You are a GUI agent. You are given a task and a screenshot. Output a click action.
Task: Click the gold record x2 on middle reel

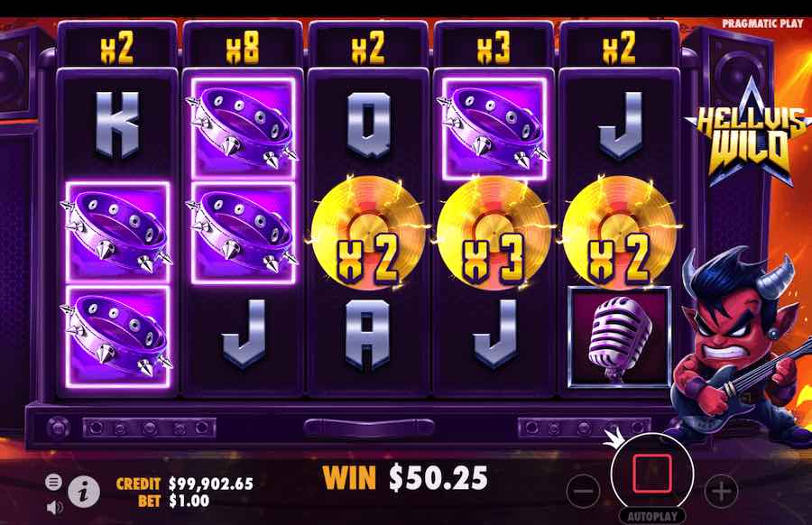(x=367, y=233)
